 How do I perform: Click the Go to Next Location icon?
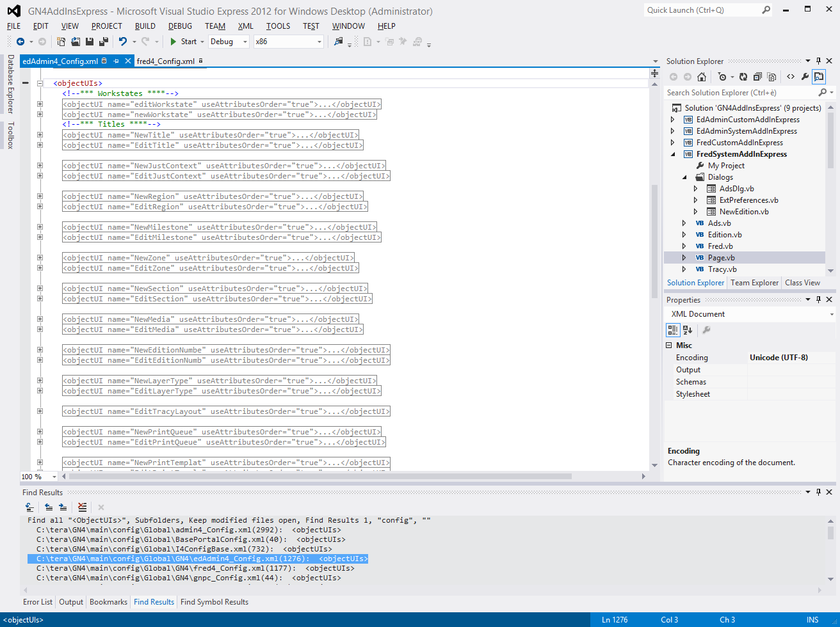pyautogui.click(x=63, y=507)
